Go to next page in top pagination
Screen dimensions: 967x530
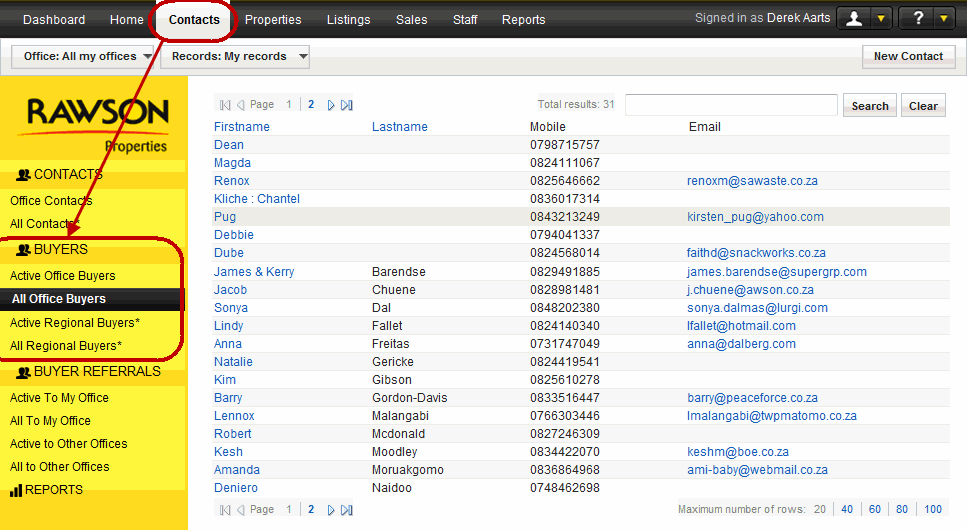point(331,105)
